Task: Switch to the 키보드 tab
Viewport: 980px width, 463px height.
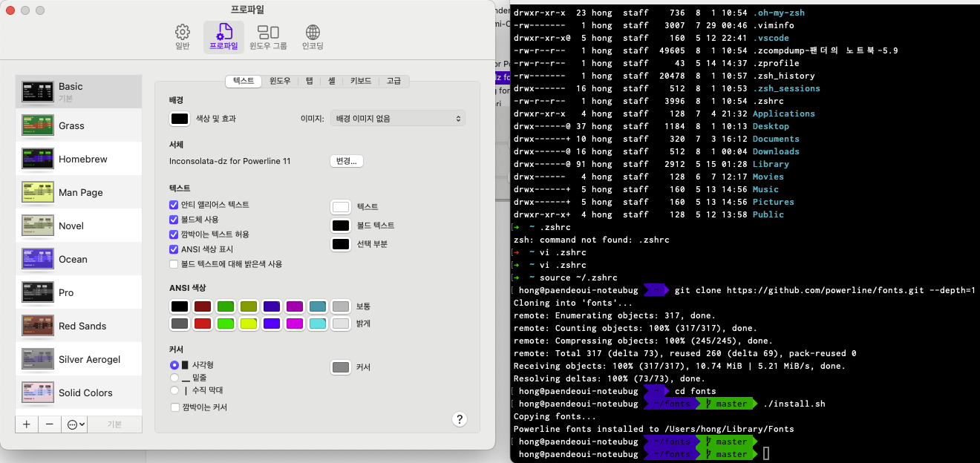Action: pyautogui.click(x=361, y=81)
